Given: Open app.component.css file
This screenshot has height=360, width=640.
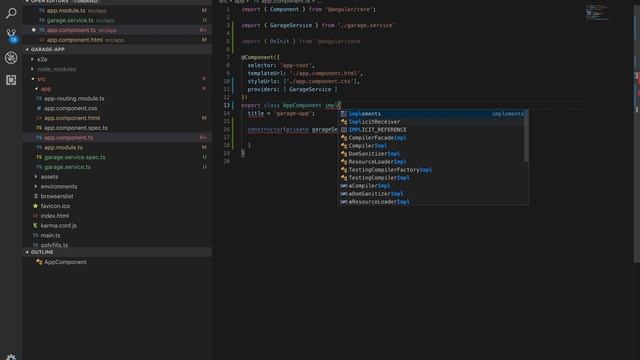Looking at the screenshot, I should point(117,108).
